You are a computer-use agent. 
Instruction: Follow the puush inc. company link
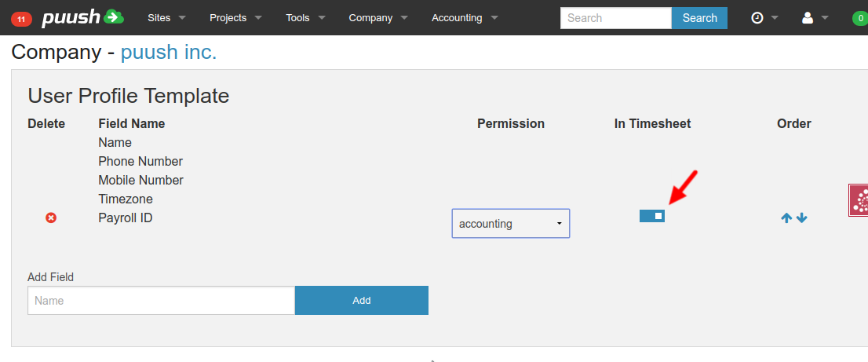[168, 53]
